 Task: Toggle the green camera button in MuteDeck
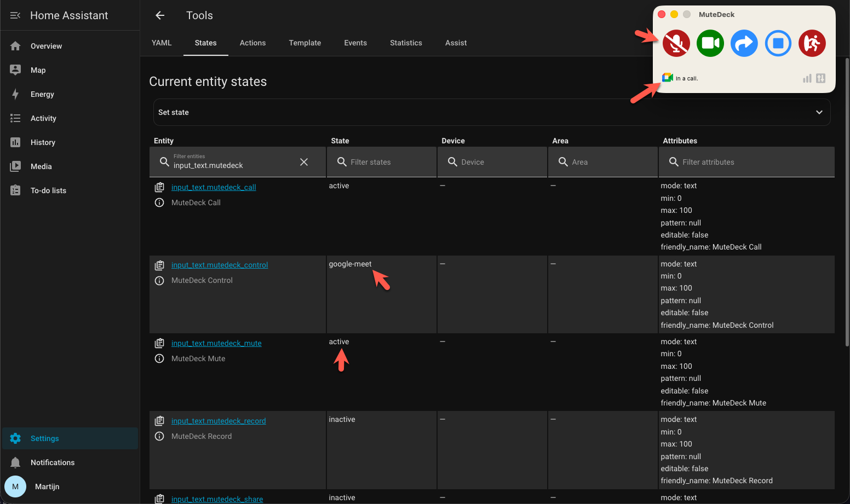tap(710, 43)
